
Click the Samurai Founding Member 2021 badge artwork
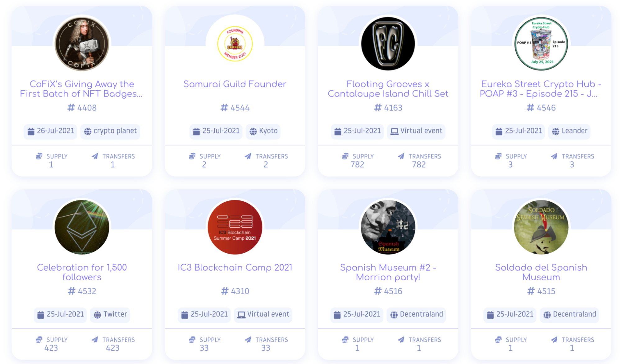point(235,44)
